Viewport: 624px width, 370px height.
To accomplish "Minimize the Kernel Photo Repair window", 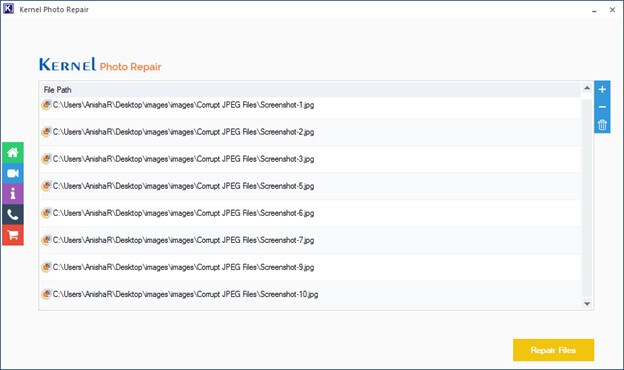I will coord(594,10).
